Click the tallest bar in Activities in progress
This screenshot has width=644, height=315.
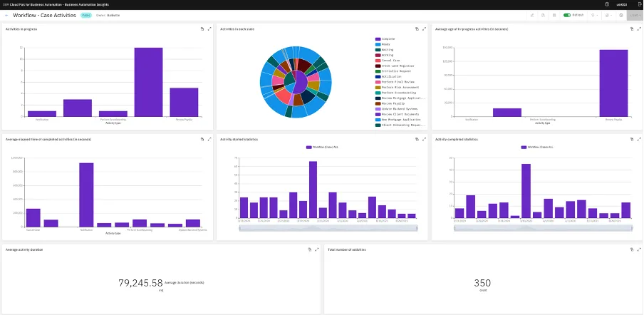148,82
